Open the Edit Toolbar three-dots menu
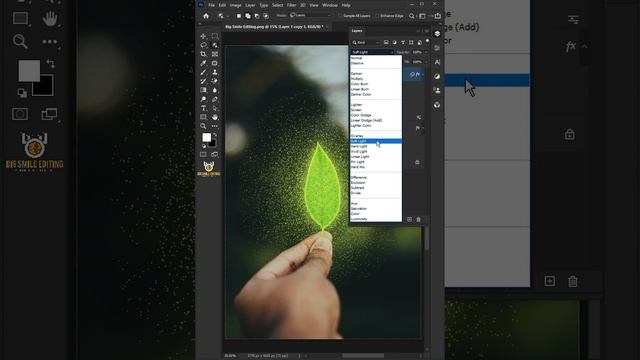Image resolution: width=640 pixels, height=360 pixels. (x=215, y=126)
